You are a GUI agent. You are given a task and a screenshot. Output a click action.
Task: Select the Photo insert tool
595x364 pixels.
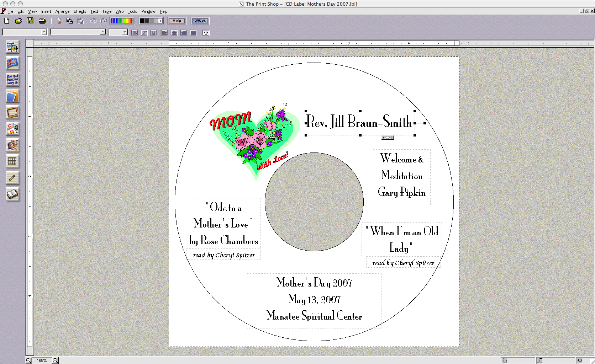12,96
